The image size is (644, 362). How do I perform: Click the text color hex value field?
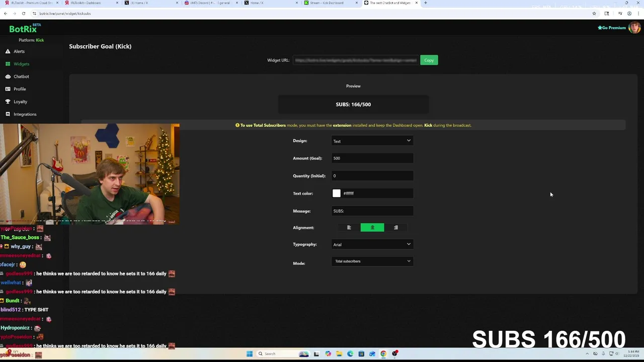[377, 194]
